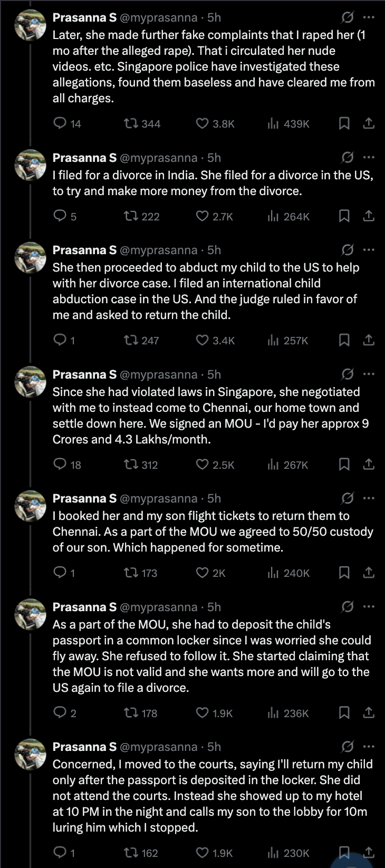This screenshot has height=868, width=385.
Task: View analytics of the 439K views tweet
Action: tap(273, 123)
